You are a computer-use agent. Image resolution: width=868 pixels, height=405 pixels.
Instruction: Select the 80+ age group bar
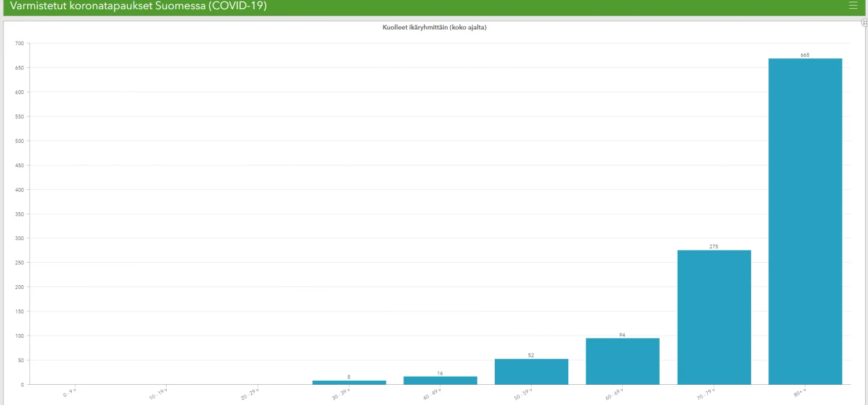(805, 221)
